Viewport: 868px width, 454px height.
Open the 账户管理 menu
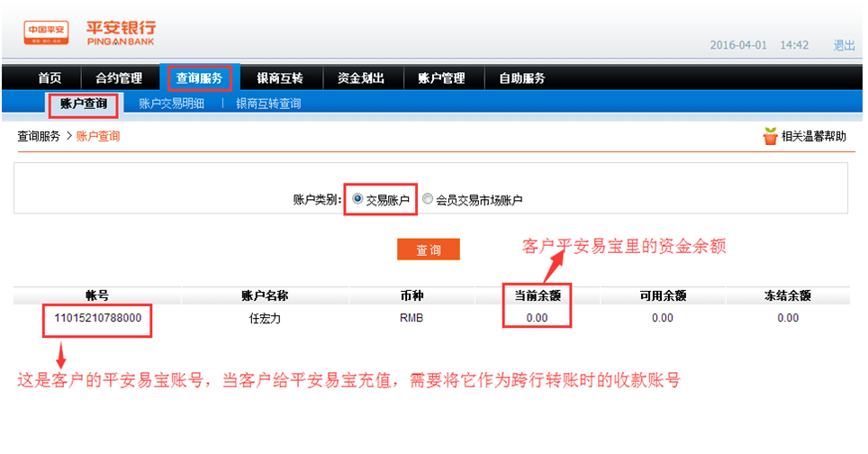[442, 78]
